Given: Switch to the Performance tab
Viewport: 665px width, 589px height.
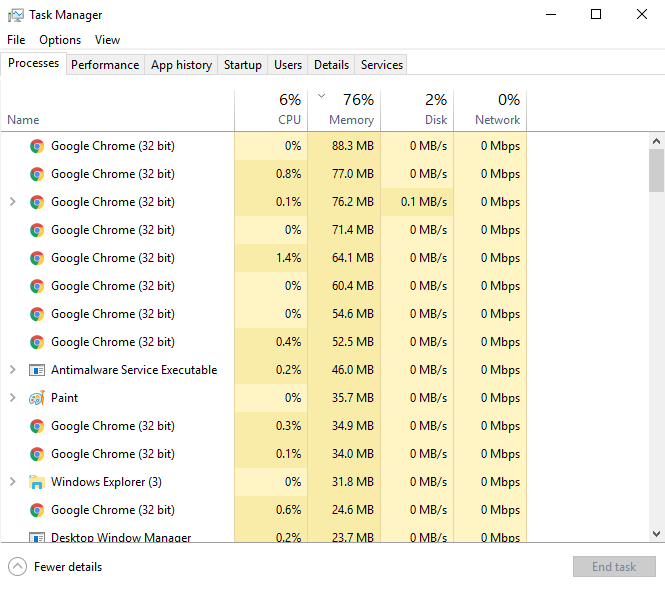Looking at the screenshot, I should [105, 65].
